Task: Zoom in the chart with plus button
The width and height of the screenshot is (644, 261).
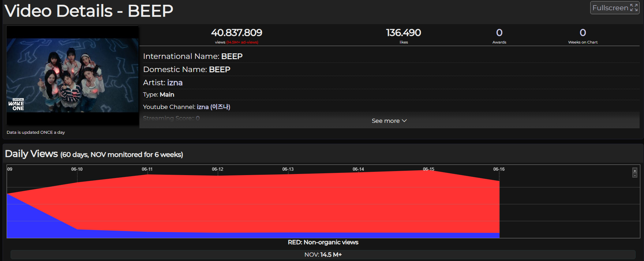Action: click(x=635, y=171)
